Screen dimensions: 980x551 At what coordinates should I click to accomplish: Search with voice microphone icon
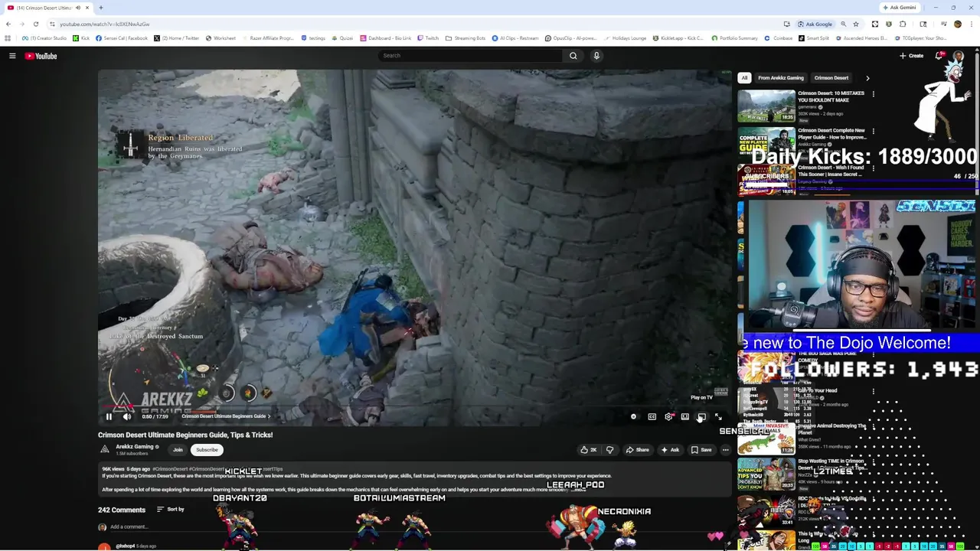click(596, 55)
